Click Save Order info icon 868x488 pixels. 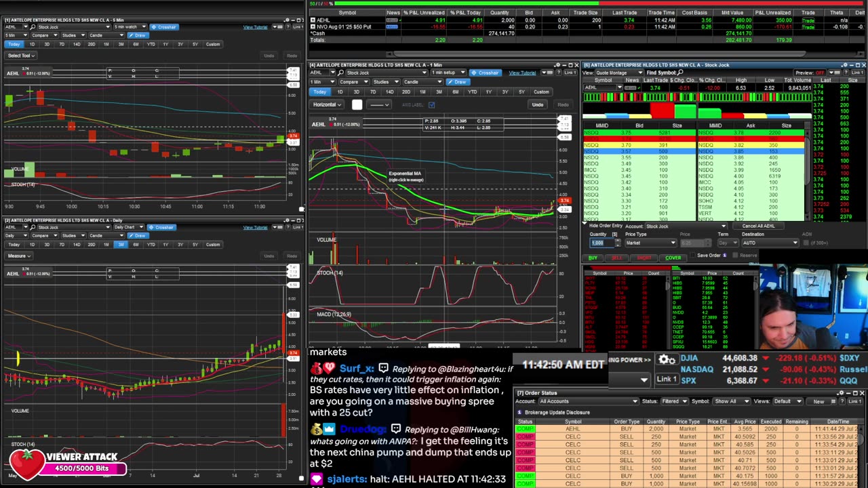724,256
